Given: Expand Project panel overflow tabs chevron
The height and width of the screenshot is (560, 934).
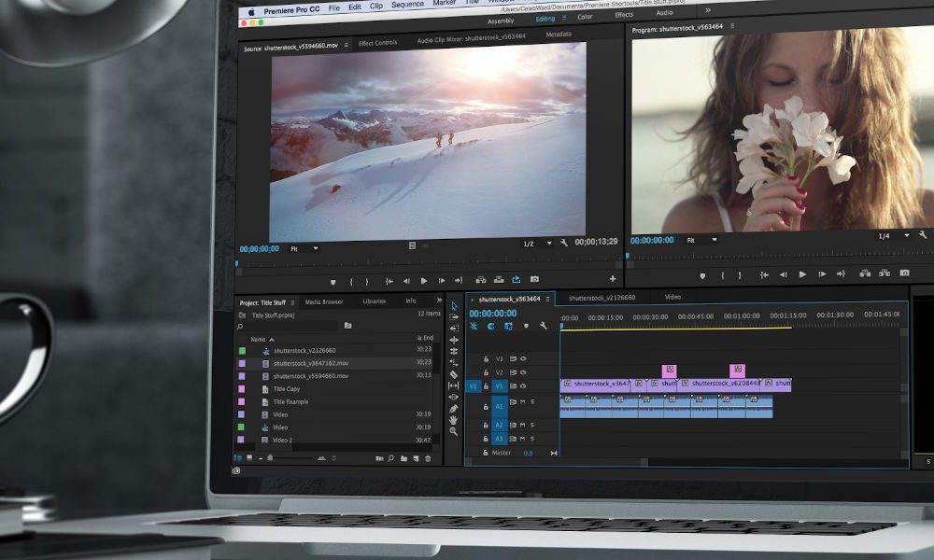Looking at the screenshot, I should 439,300.
